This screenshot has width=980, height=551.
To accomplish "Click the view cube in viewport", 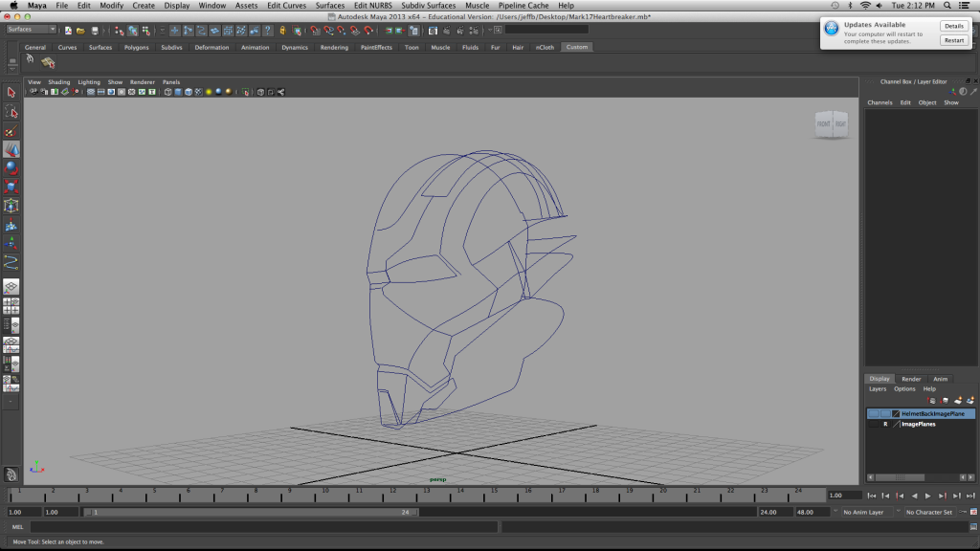I will (832, 124).
